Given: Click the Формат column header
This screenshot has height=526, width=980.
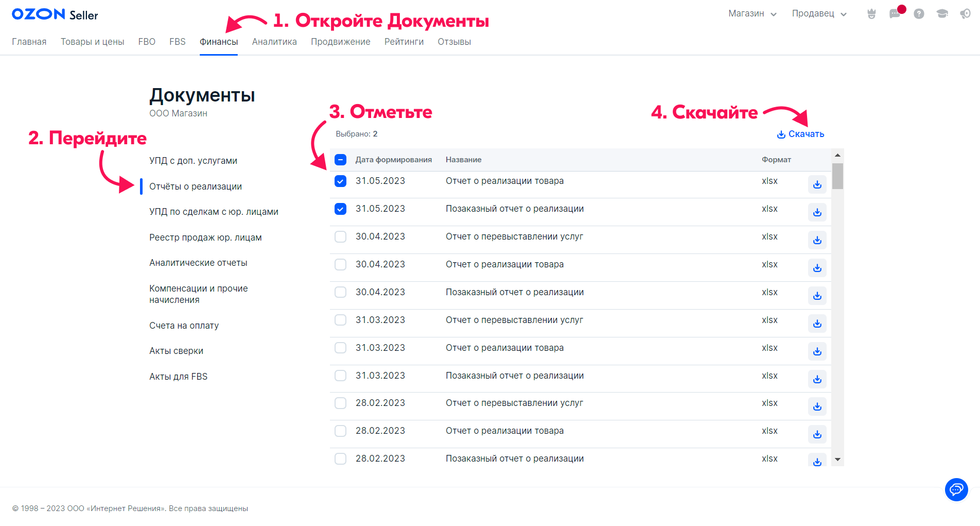Looking at the screenshot, I should pos(776,160).
